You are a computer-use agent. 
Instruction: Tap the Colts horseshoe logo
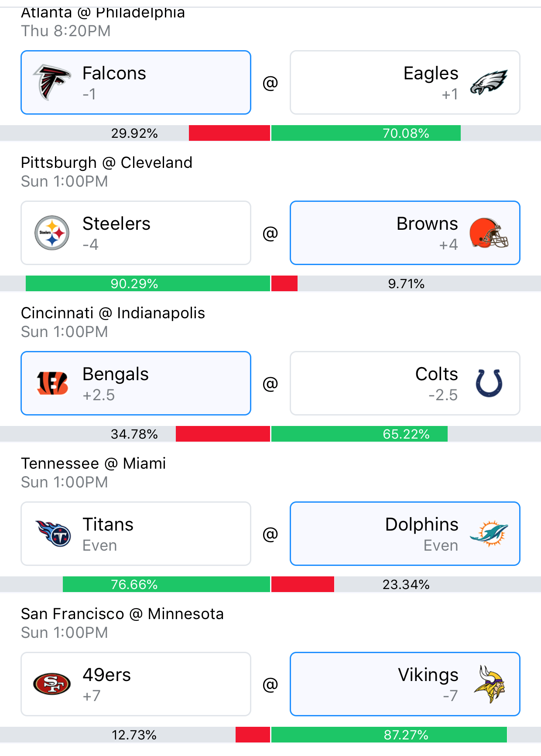(489, 383)
